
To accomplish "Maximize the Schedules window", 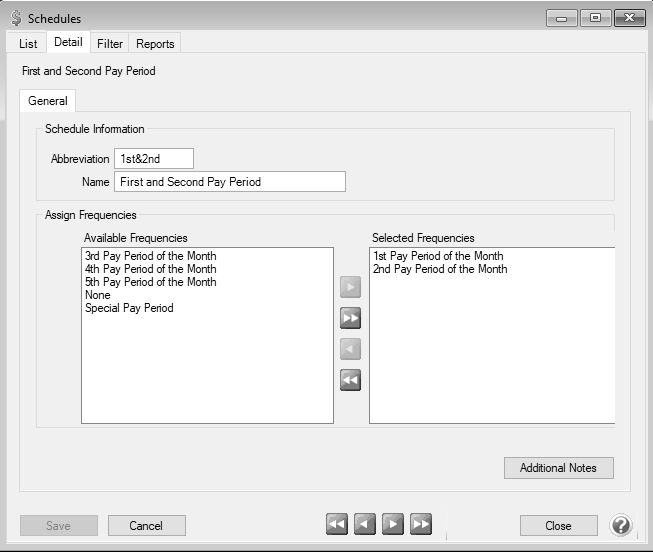I will 596,18.
